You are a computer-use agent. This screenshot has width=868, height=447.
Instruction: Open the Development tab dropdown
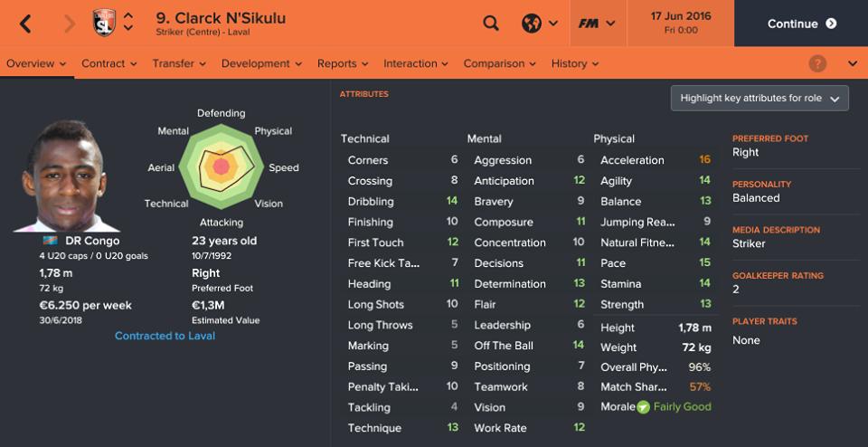pos(262,63)
